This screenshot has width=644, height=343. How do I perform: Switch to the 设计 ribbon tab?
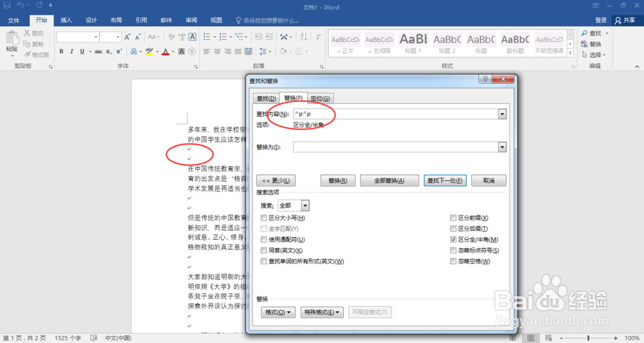click(x=91, y=20)
